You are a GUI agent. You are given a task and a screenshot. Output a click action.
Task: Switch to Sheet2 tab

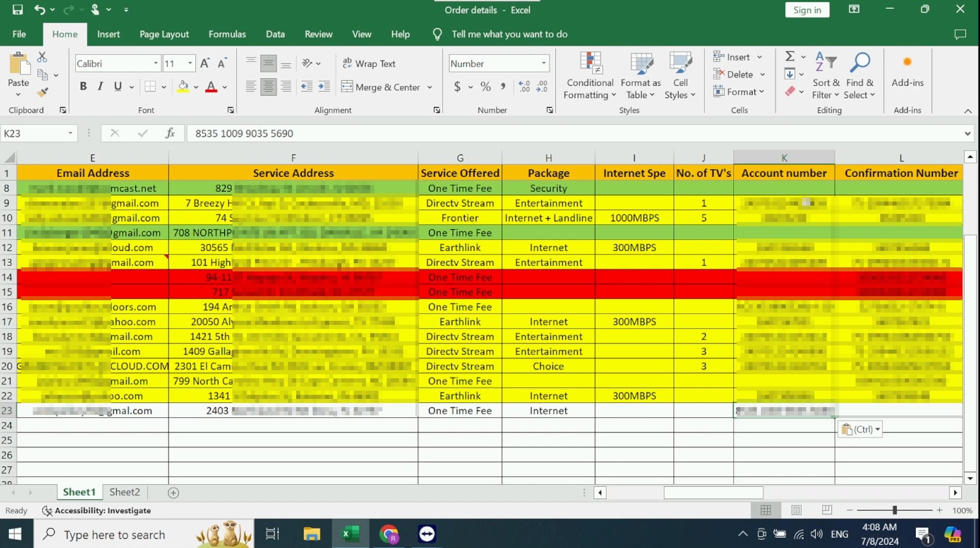124,492
